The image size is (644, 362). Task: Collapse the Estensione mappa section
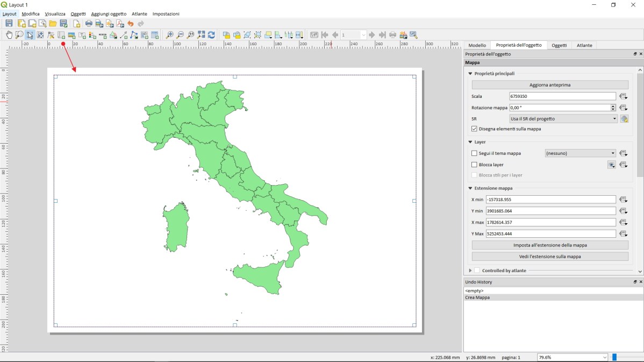point(470,188)
